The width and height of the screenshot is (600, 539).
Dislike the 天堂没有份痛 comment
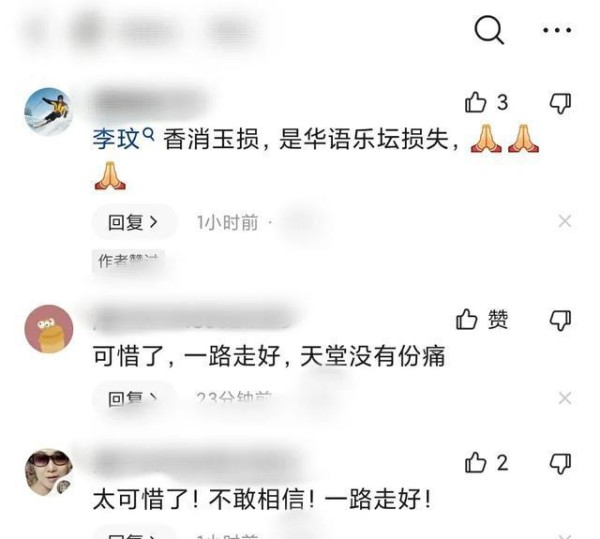[x=560, y=320]
